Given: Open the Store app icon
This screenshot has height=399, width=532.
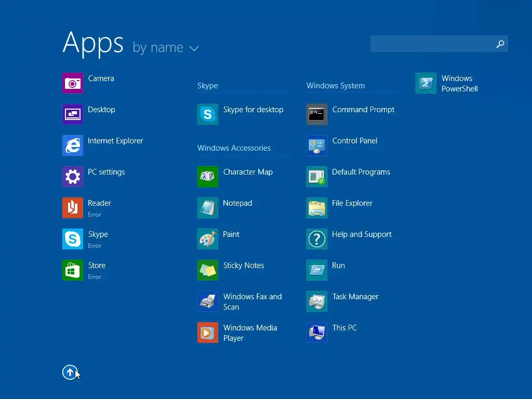Looking at the screenshot, I should coord(73,270).
